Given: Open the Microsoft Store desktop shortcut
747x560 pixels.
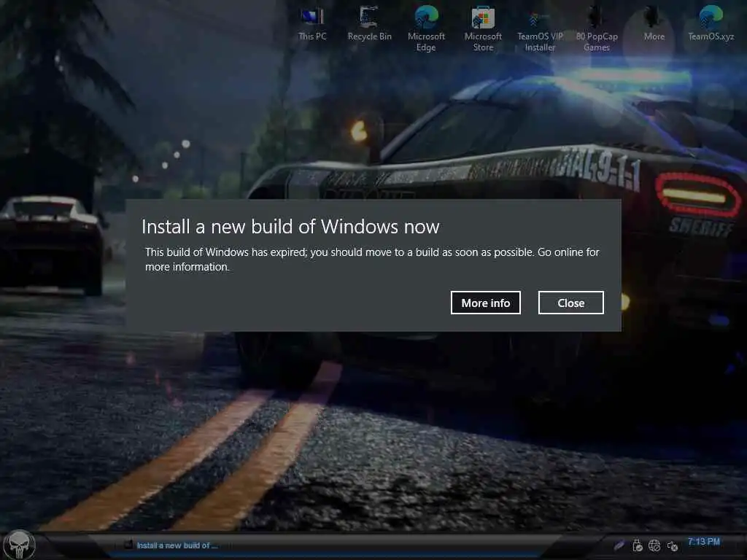Looking at the screenshot, I should tap(483, 28).
